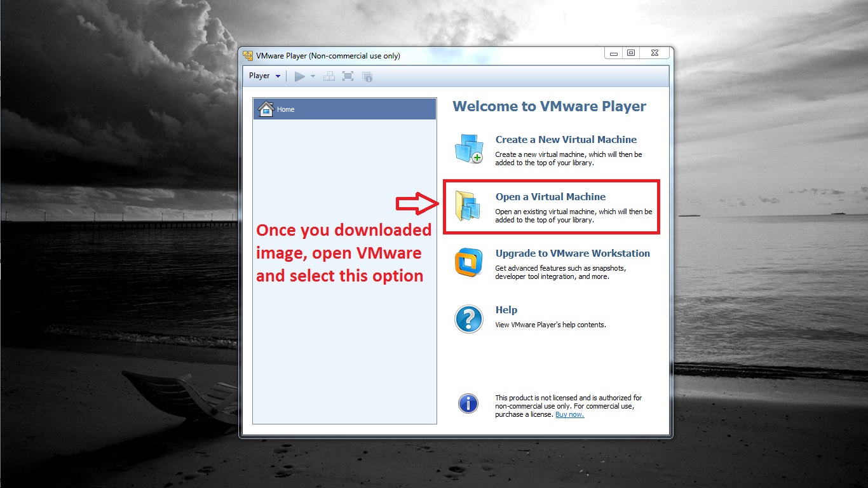This screenshot has width=868, height=488.
Task: Click the Open a Virtual Machine folder icon
Action: (468, 206)
